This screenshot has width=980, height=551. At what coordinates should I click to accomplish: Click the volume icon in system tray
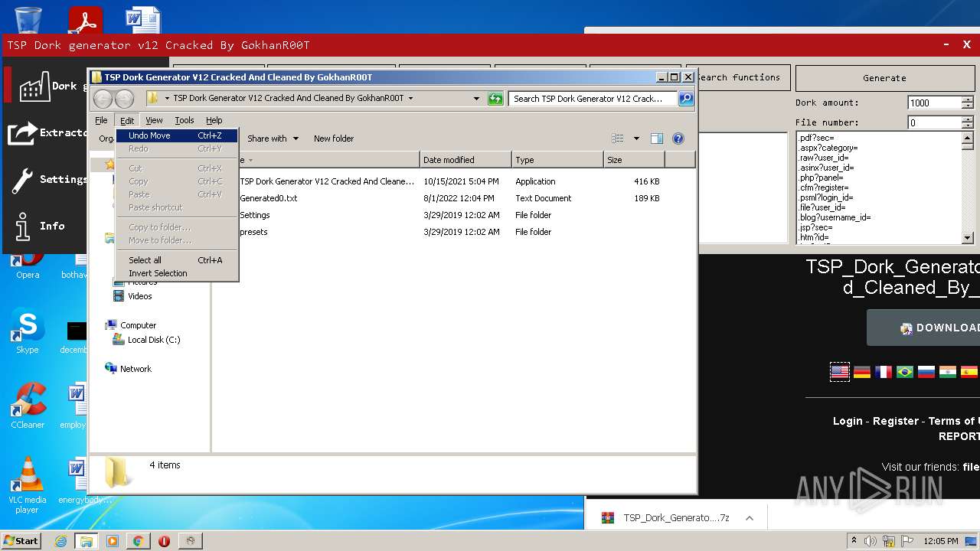click(x=871, y=541)
